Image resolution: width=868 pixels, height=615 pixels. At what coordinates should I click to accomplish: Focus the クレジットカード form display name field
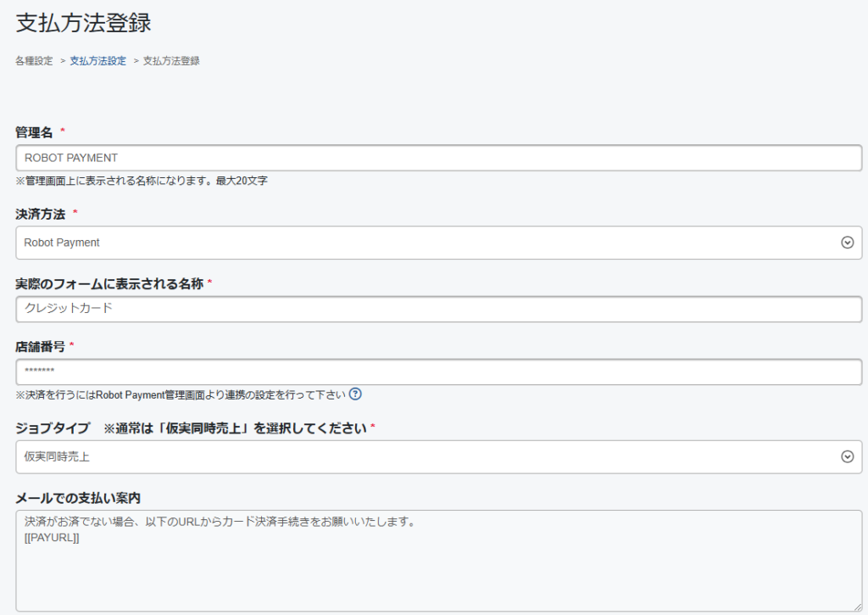(438, 309)
